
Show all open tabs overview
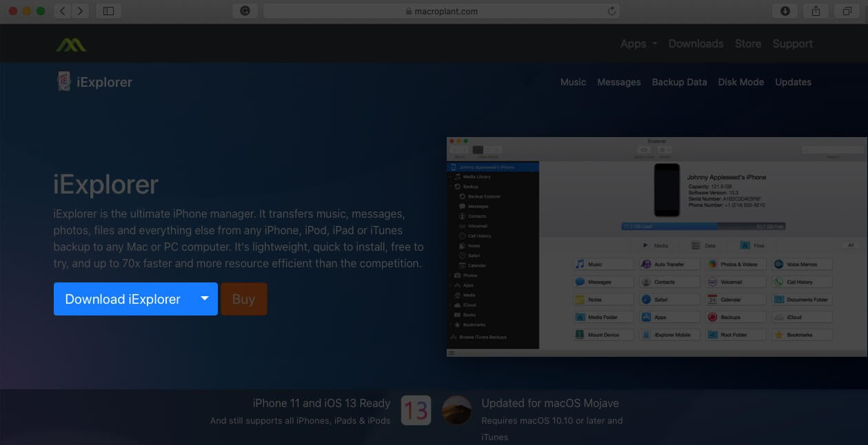tap(847, 11)
